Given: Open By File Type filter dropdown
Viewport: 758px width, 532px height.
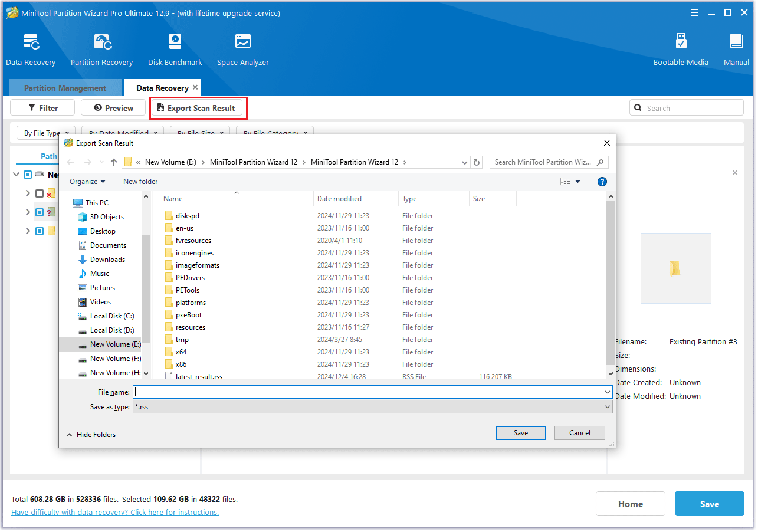Looking at the screenshot, I should click(46, 133).
